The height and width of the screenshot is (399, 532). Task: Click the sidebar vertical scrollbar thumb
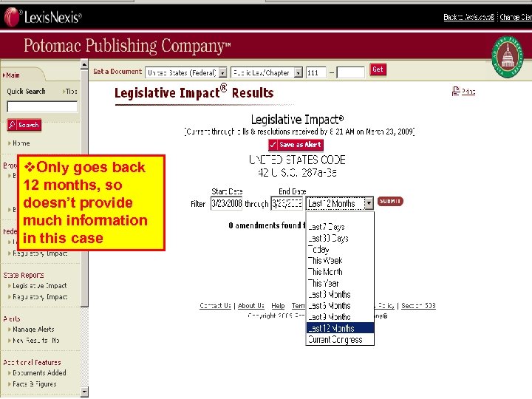point(84,188)
